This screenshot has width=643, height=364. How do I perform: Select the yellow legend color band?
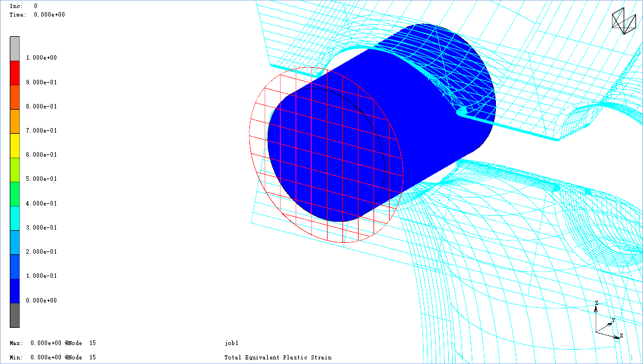[x=15, y=145]
